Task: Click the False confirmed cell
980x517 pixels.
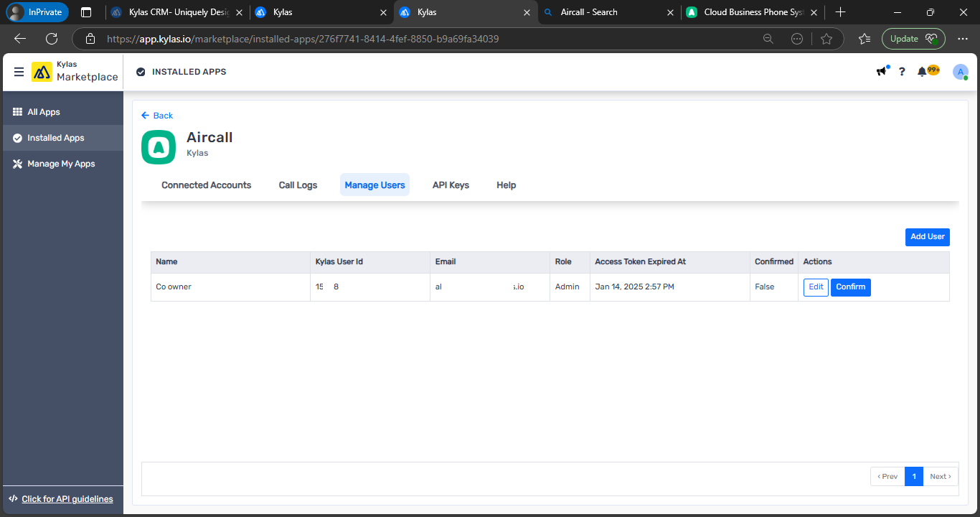Action: click(774, 287)
